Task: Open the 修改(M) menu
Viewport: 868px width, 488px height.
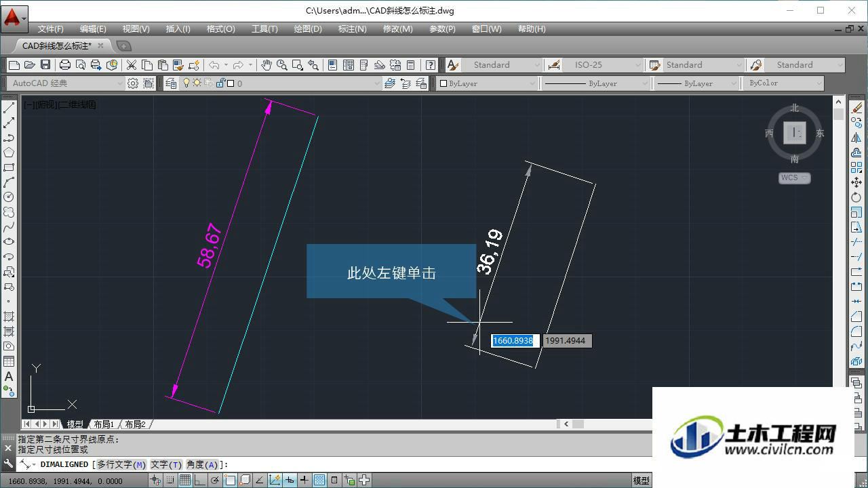Action: point(397,29)
